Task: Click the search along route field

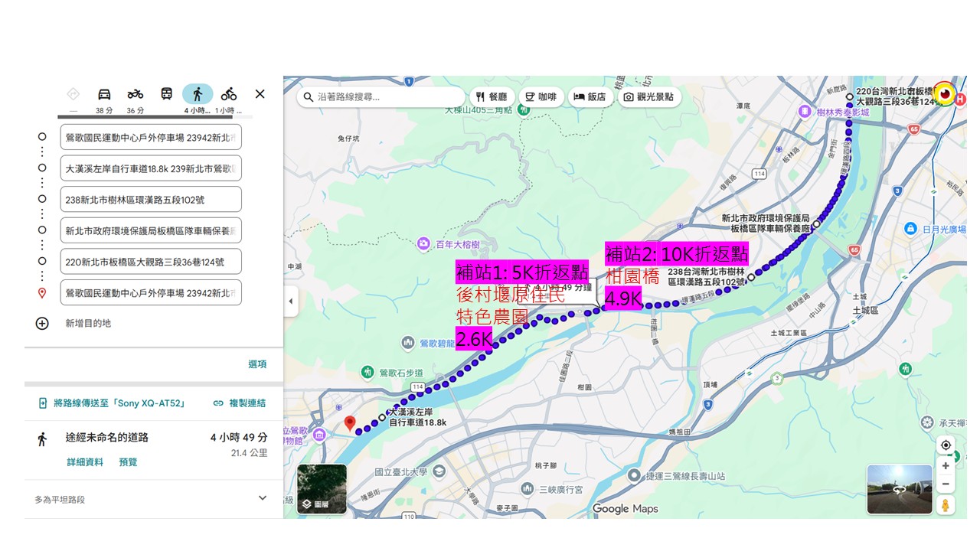Action: click(383, 97)
